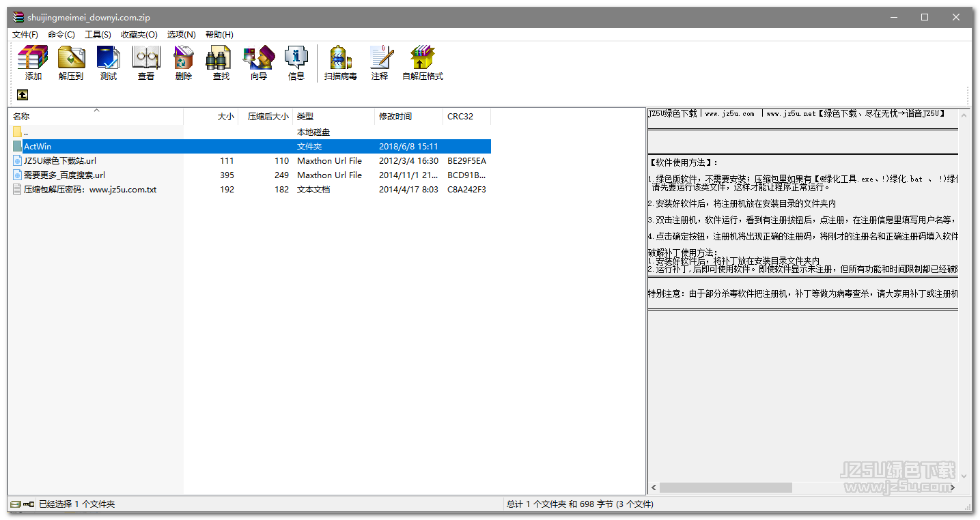Click the comment pane scroll left arrow
This screenshot has width=980, height=520.
654,488
